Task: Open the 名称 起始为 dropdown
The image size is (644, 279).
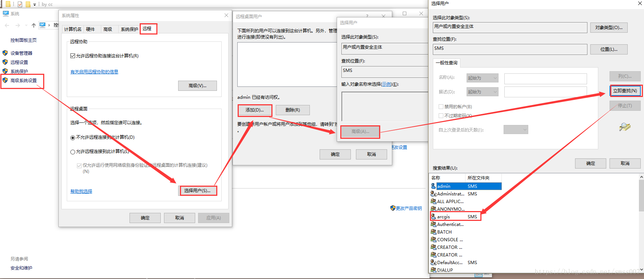Action: 482,78
